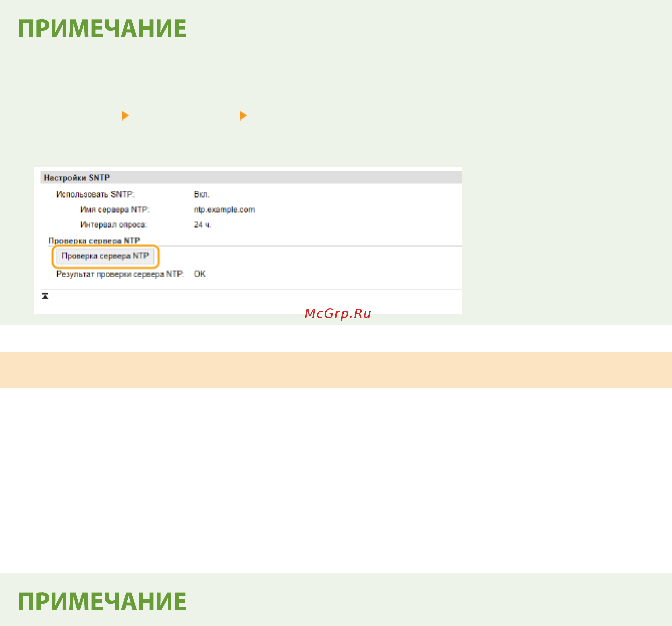Click the 'Имя сервера NTP:' label
The width and height of the screenshot is (672, 626).
point(115,210)
